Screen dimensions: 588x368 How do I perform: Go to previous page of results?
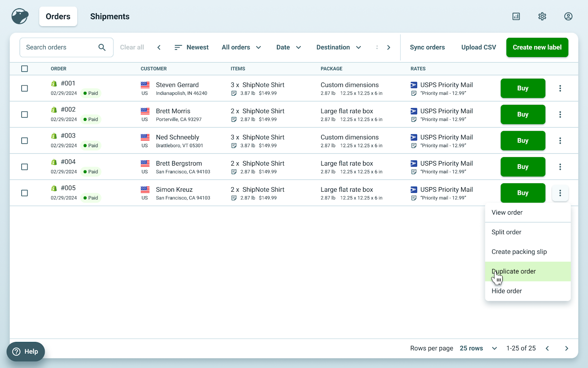pyautogui.click(x=547, y=348)
